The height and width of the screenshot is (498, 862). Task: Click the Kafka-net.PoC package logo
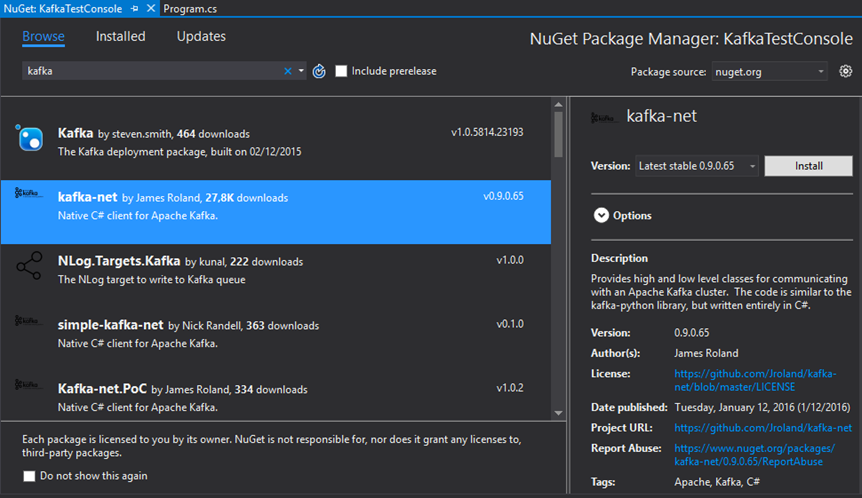pos(27,384)
